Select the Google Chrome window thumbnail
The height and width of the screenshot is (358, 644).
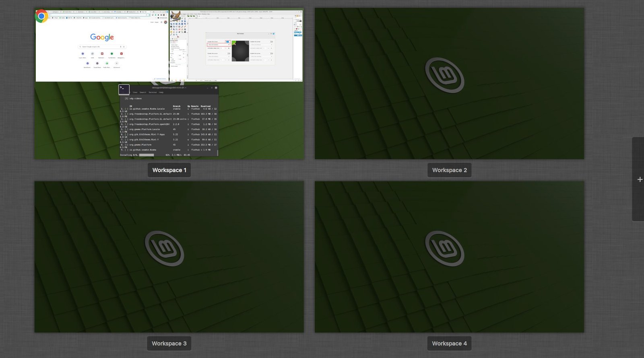tap(102, 45)
